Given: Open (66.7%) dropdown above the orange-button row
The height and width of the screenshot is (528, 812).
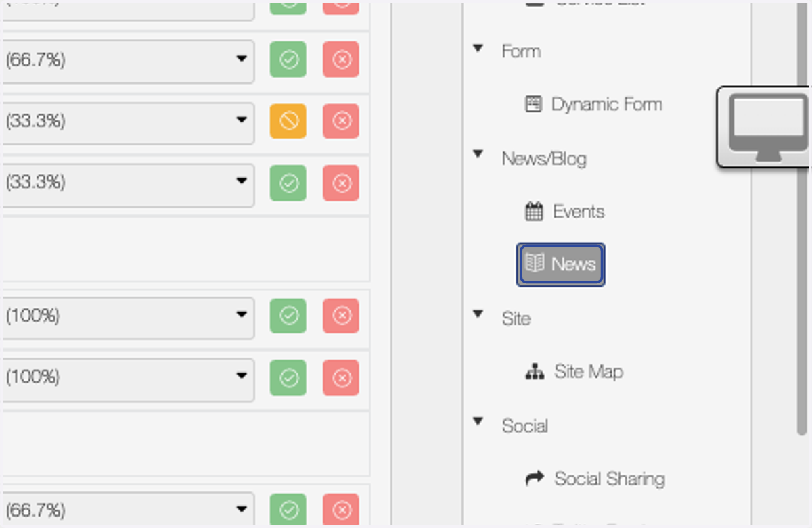Looking at the screenshot, I should click(127, 61).
